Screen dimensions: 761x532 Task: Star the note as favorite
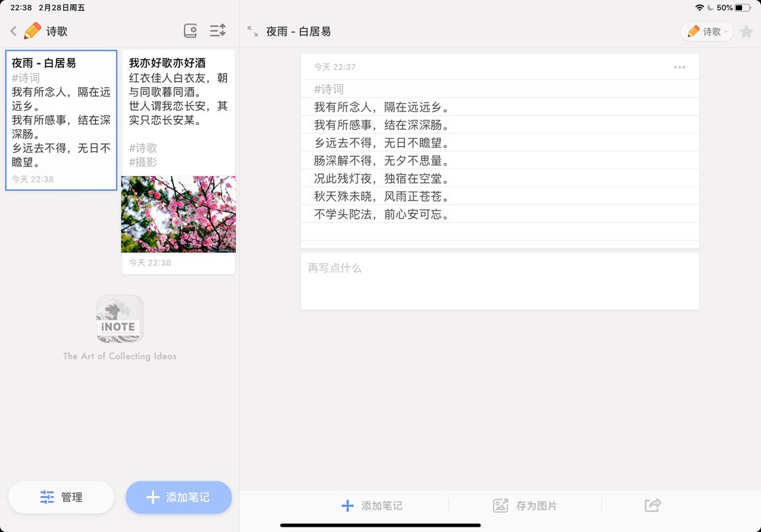tap(746, 31)
